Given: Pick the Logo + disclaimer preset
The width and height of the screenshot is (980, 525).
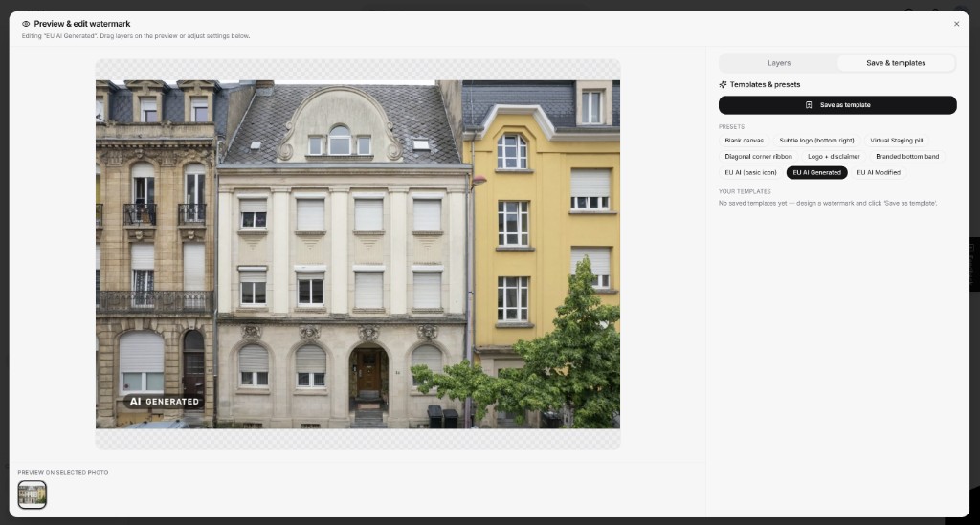Looking at the screenshot, I should pyautogui.click(x=834, y=157).
